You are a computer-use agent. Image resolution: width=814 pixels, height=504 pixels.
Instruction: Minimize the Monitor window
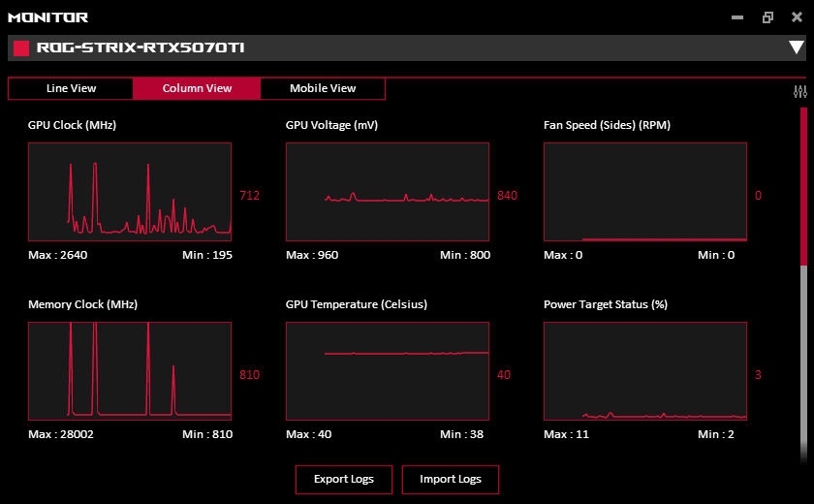tap(737, 17)
